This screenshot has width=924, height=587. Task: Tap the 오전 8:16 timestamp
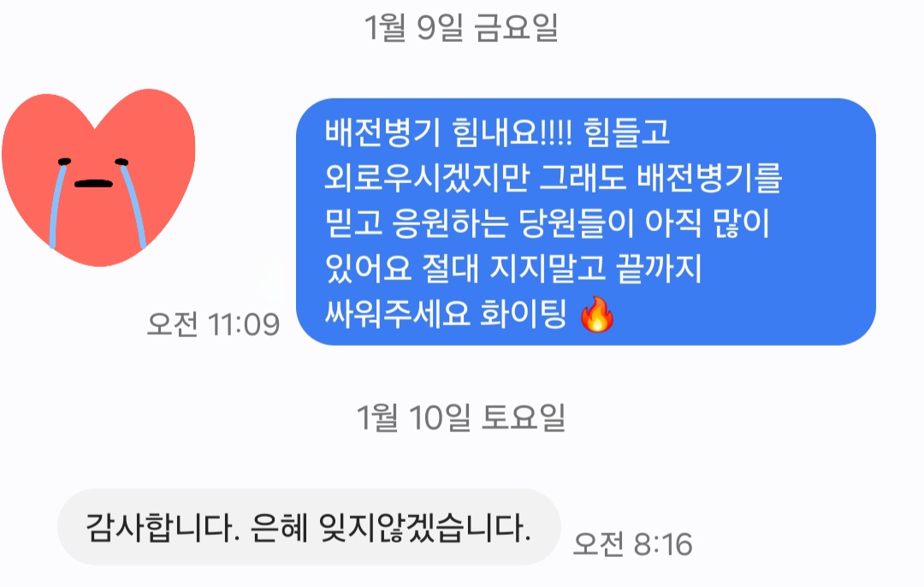pyautogui.click(x=633, y=544)
